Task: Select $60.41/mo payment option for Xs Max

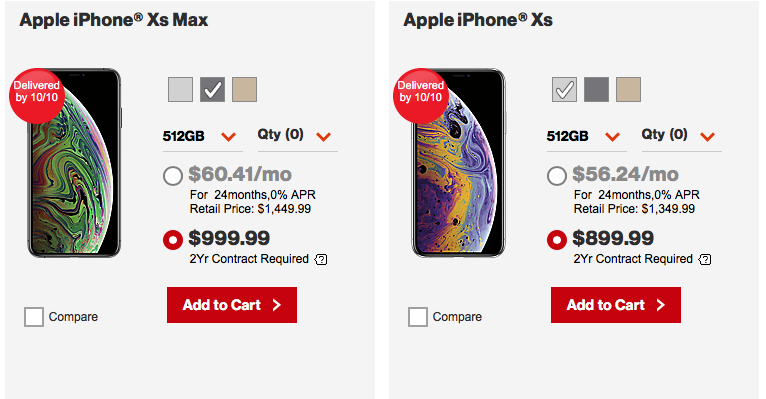Action: [x=173, y=176]
